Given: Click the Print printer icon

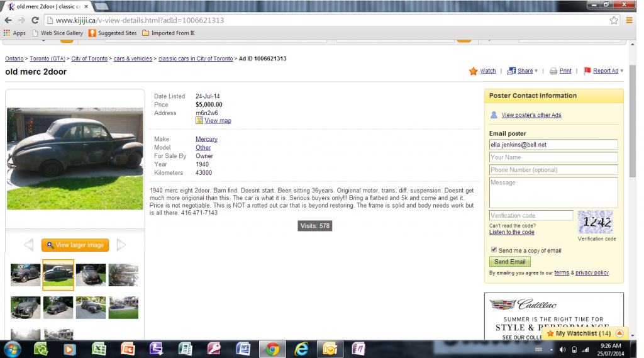Looking at the screenshot, I should pyautogui.click(x=553, y=71).
